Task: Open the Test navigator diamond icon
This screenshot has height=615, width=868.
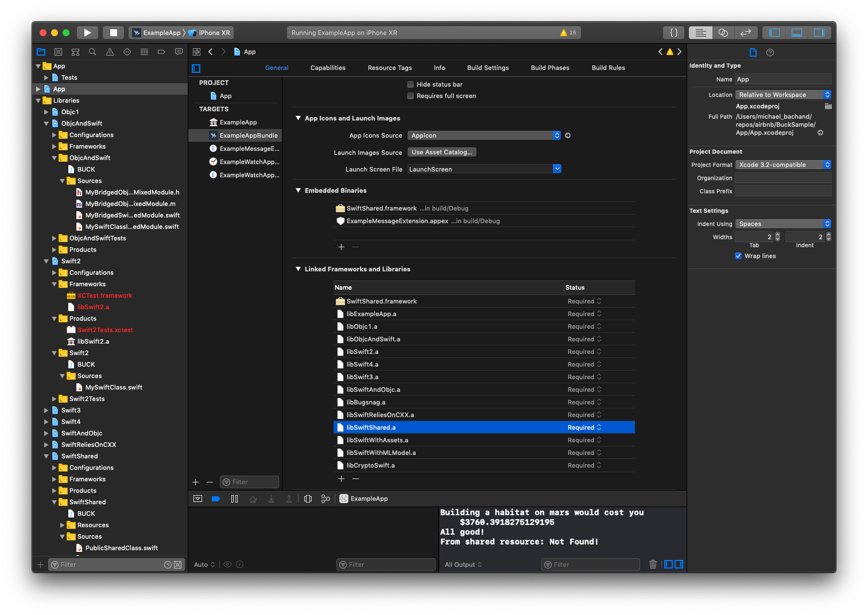Action: [x=127, y=52]
